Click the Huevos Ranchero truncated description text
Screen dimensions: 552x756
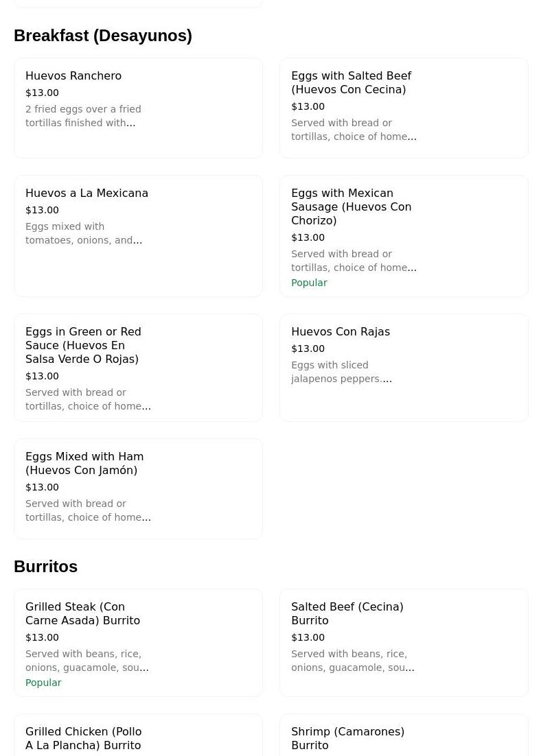[x=83, y=116]
